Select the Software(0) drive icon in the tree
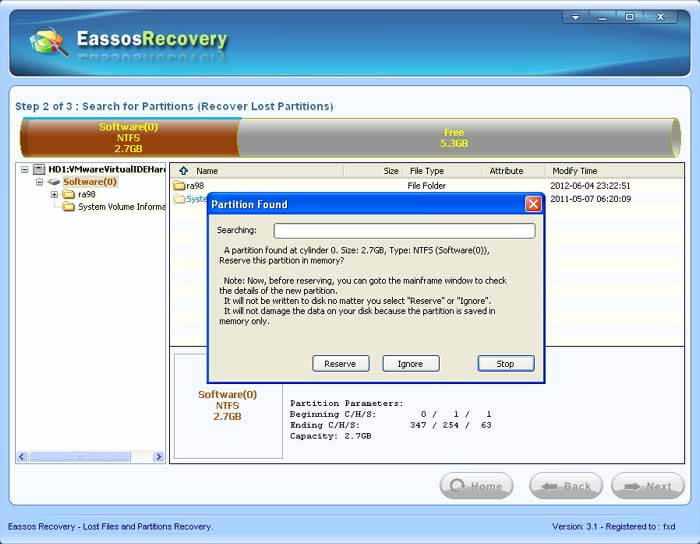Screen dimensions: 700x544 (x=54, y=182)
